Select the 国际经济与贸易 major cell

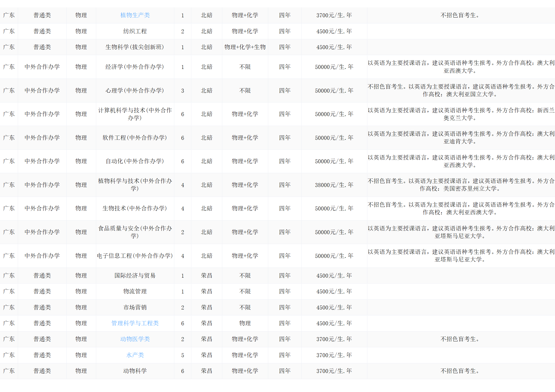(135, 275)
